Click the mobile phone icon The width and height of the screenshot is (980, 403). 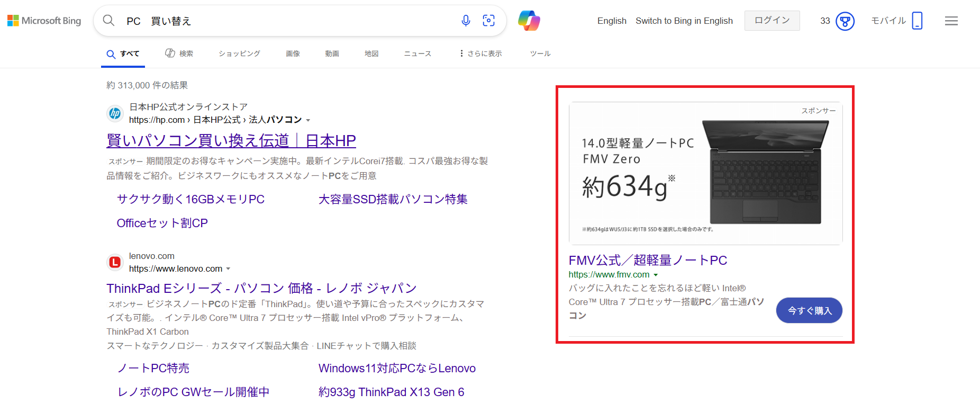click(x=918, y=21)
